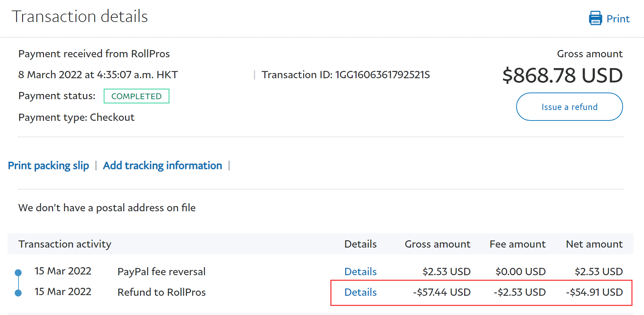This screenshot has width=644, height=315.
Task: Select Add tracking information link
Action: pos(162,166)
